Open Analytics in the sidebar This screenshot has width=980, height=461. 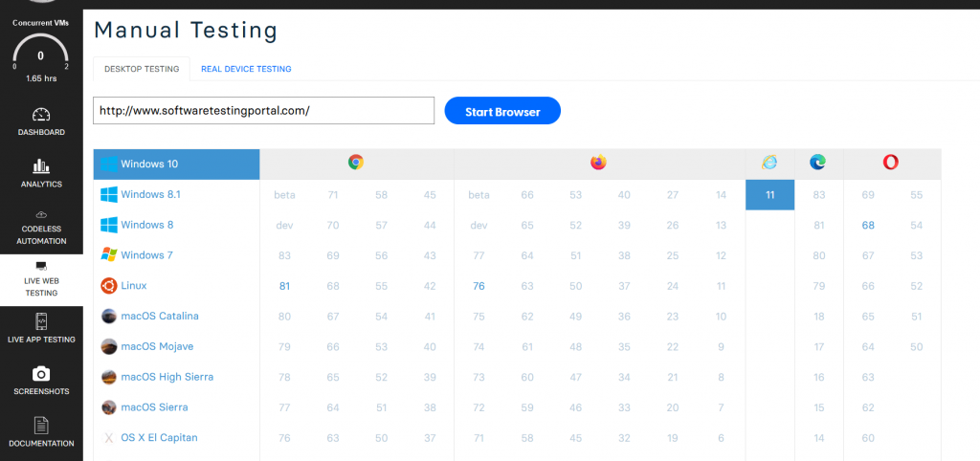pos(41,172)
